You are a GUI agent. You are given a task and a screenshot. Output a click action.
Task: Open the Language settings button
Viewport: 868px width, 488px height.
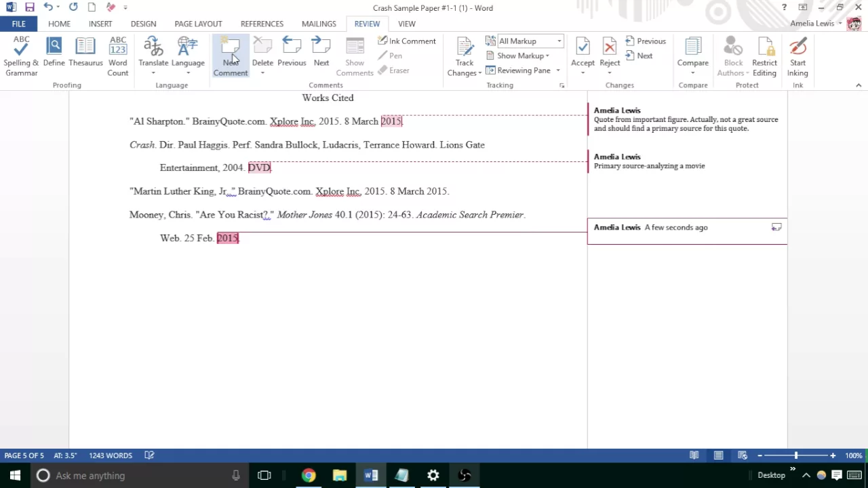tap(188, 57)
